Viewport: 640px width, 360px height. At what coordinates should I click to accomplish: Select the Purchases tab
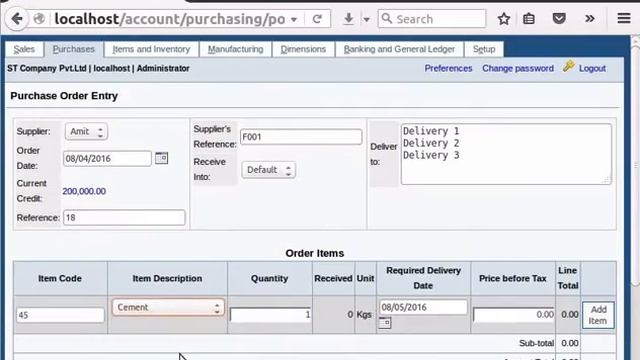[73, 49]
